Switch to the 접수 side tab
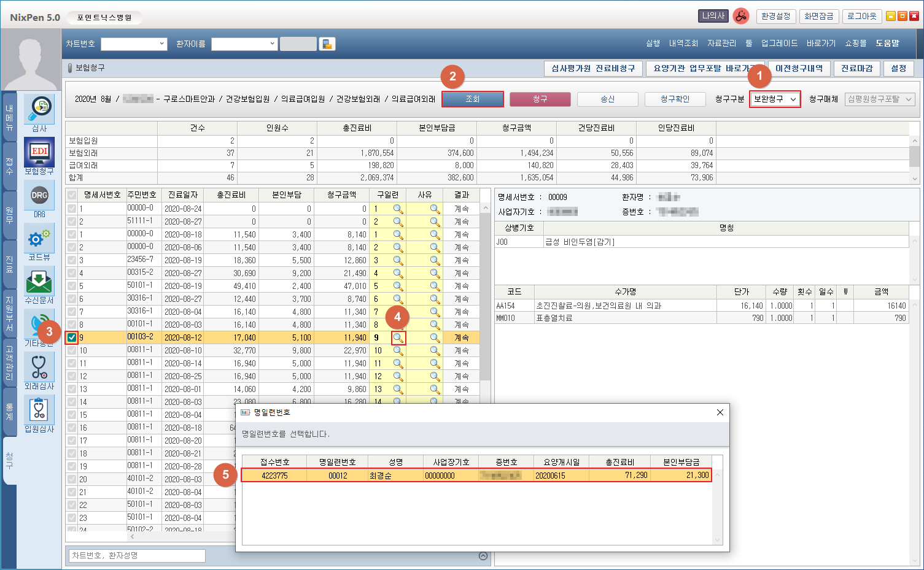924x570 pixels. click(x=9, y=165)
